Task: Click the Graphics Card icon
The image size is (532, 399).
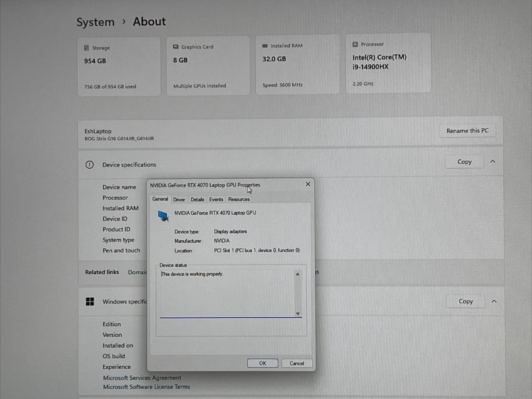Action: (x=176, y=47)
